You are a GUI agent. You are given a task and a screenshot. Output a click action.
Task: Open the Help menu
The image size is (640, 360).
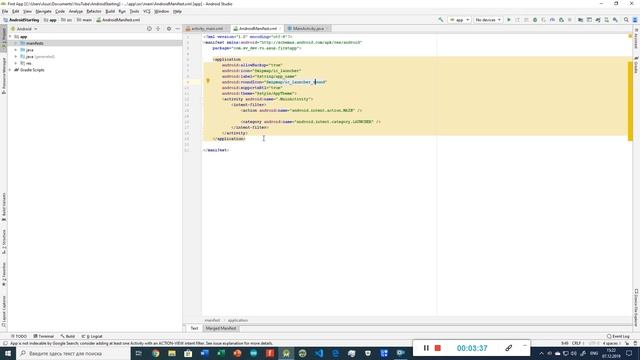[177, 11]
